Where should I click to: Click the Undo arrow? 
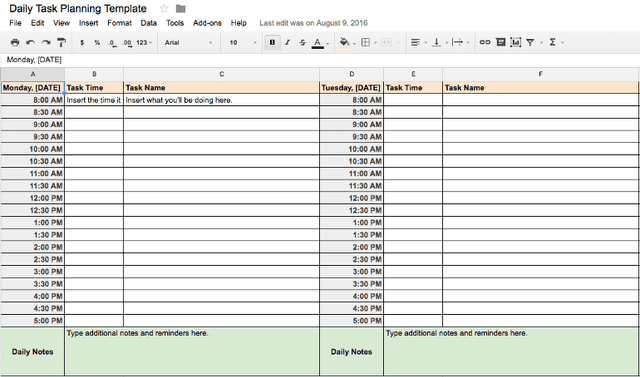(30, 42)
